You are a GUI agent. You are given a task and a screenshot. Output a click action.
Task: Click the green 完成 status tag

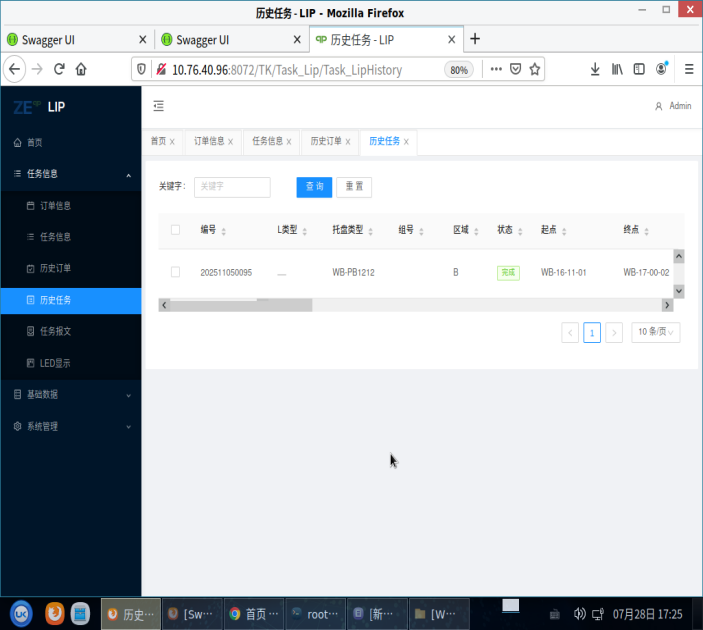point(508,273)
